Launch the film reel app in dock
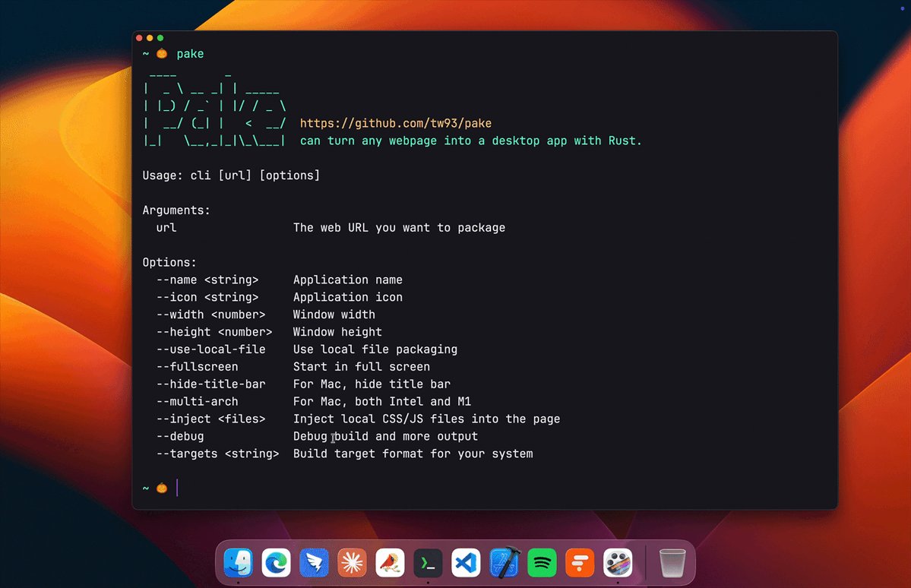Viewport: 911px width, 588px height. [618, 563]
